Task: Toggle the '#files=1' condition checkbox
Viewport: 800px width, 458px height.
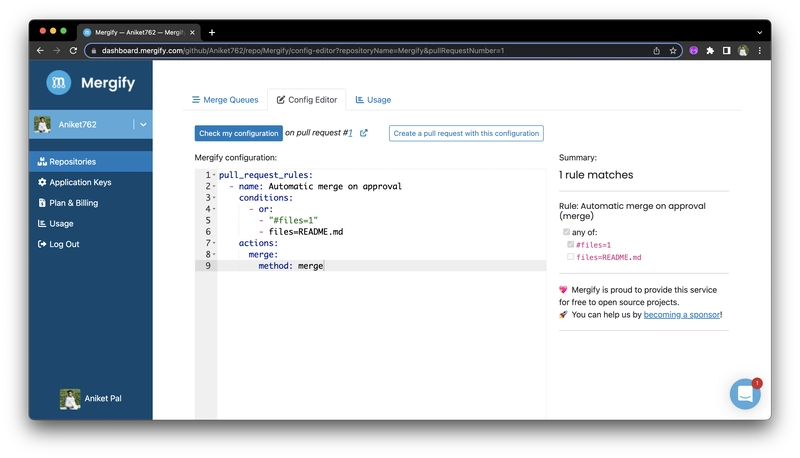Action: [x=570, y=244]
